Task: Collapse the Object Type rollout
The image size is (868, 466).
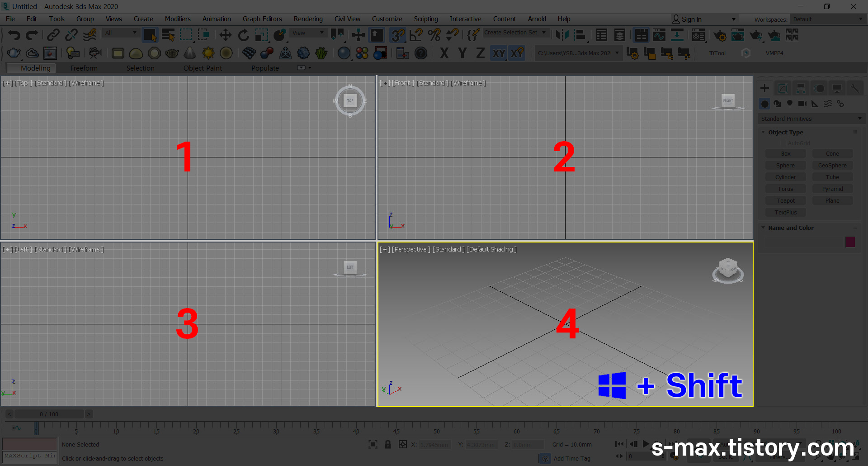Action: pos(786,132)
